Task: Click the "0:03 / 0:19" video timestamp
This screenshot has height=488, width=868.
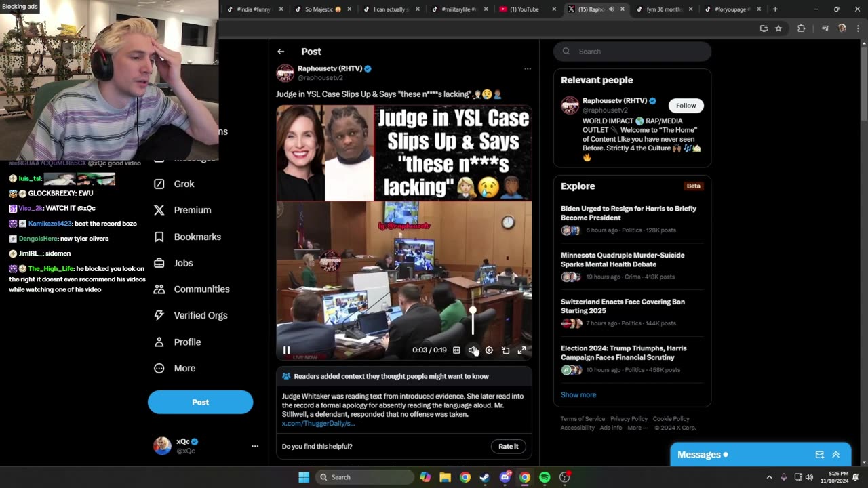Action: pyautogui.click(x=429, y=350)
